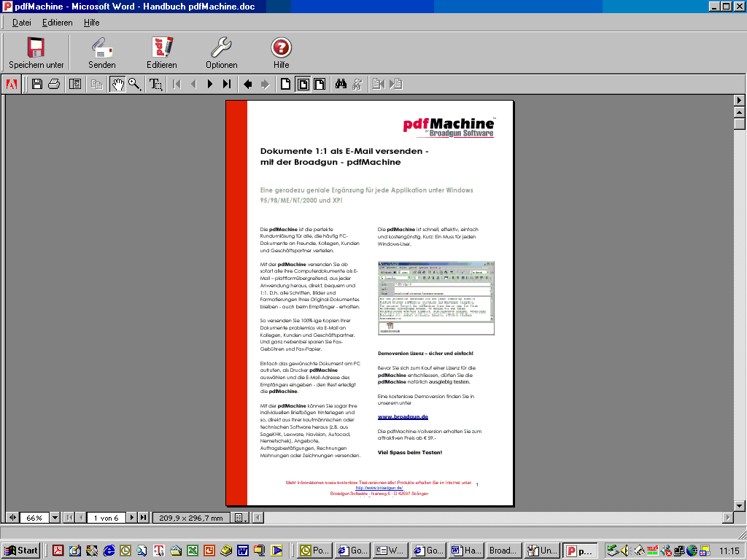Click the Speichern unter save icon
Viewport: 747px width, 560px height.
[x=36, y=47]
